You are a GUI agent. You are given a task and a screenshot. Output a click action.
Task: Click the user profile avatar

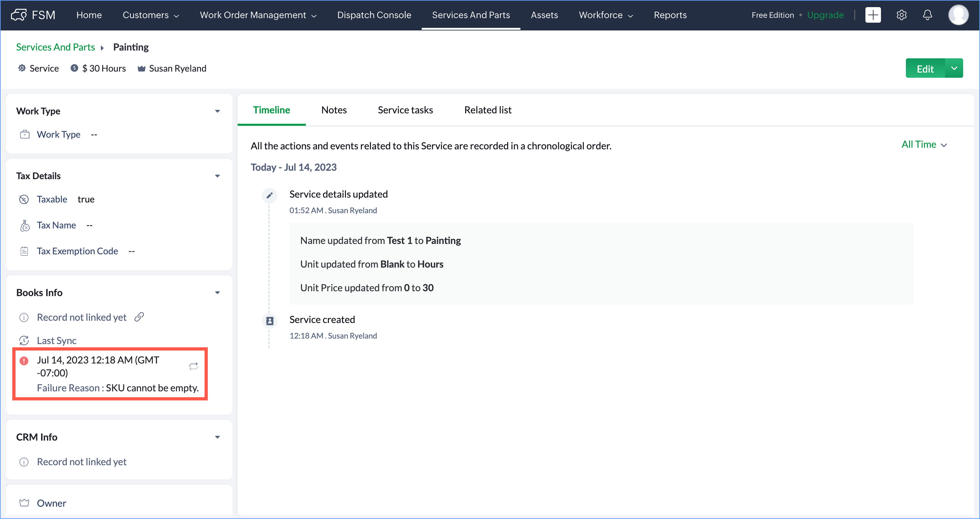958,15
